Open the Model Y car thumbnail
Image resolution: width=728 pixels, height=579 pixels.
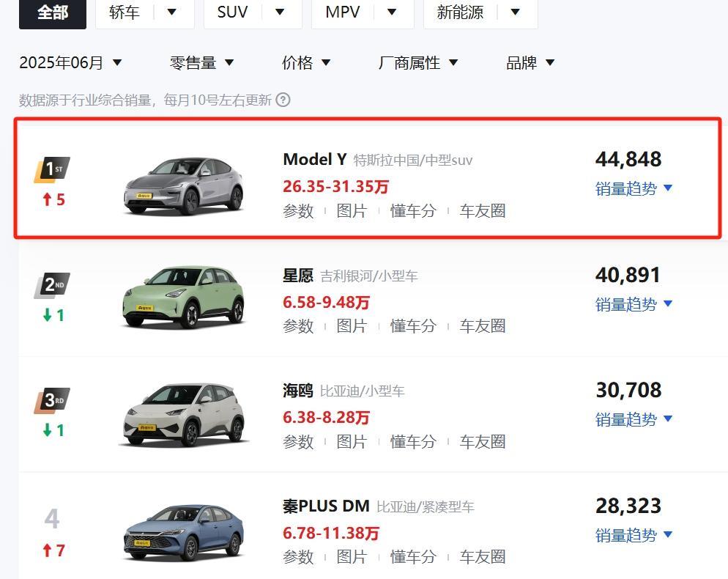[184, 186]
